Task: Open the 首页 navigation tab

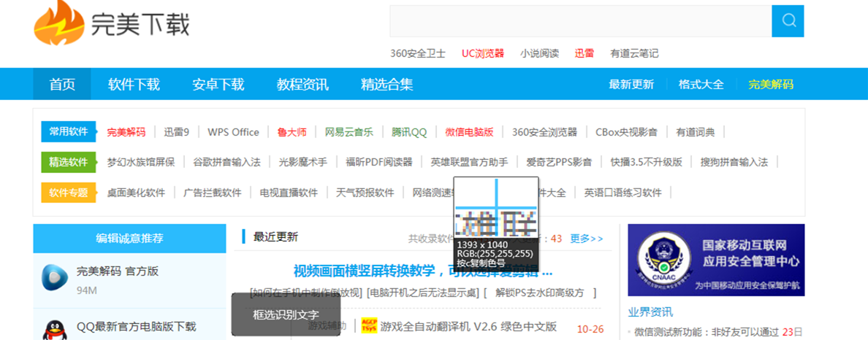Action: [x=62, y=85]
